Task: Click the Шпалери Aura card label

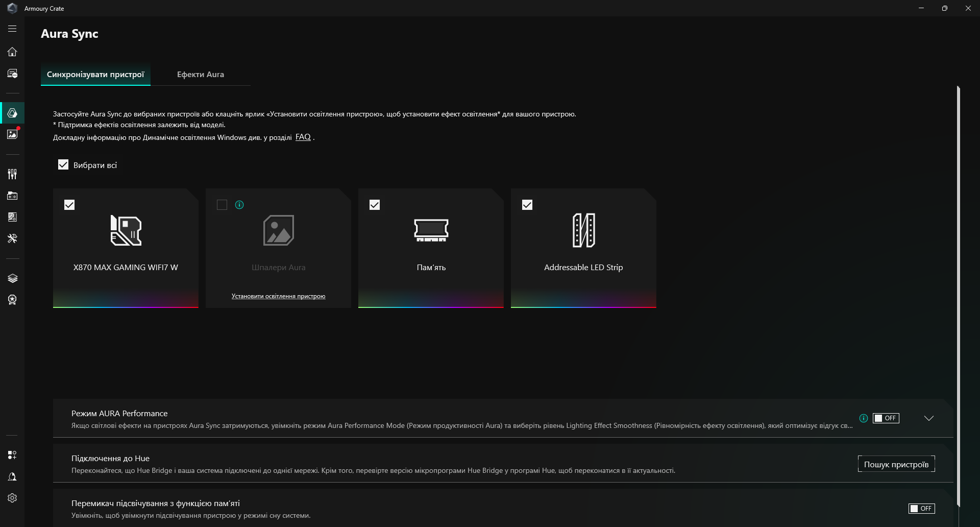Action: click(279, 268)
